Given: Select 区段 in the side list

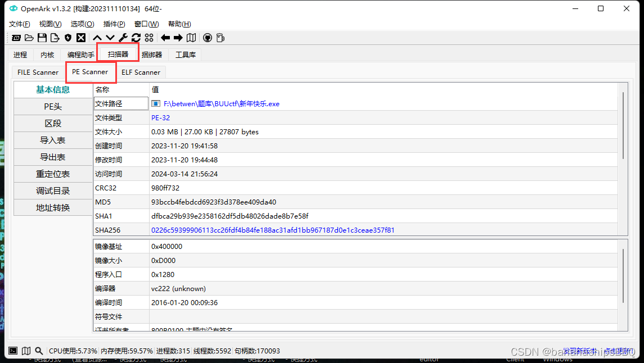Looking at the screenshot, I should 53,124.
